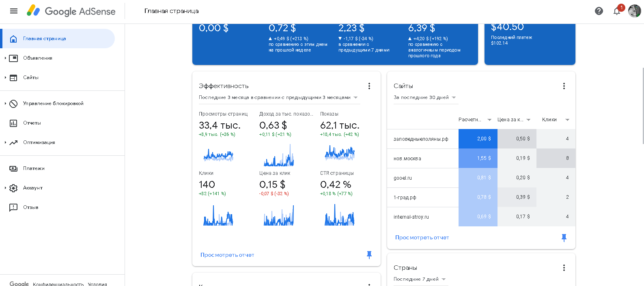Open the Страны card three-dot menu

click(564, 268)
